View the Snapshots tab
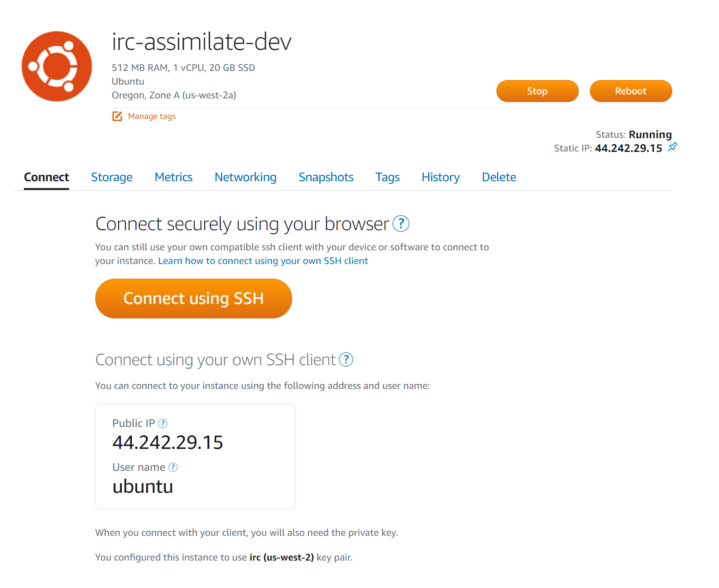Screen dimensions: 719x588 pyautogui.click(x=326, y=177)
